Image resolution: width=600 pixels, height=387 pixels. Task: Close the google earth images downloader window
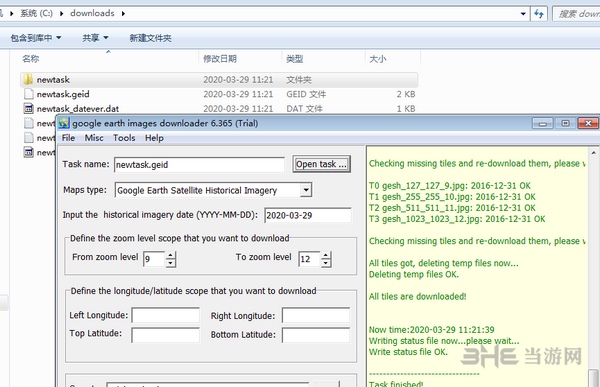click(x=588, y=123)
